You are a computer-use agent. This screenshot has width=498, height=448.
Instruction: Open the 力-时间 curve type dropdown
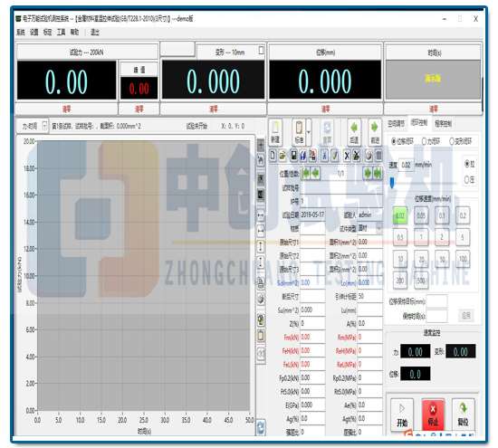44,126
